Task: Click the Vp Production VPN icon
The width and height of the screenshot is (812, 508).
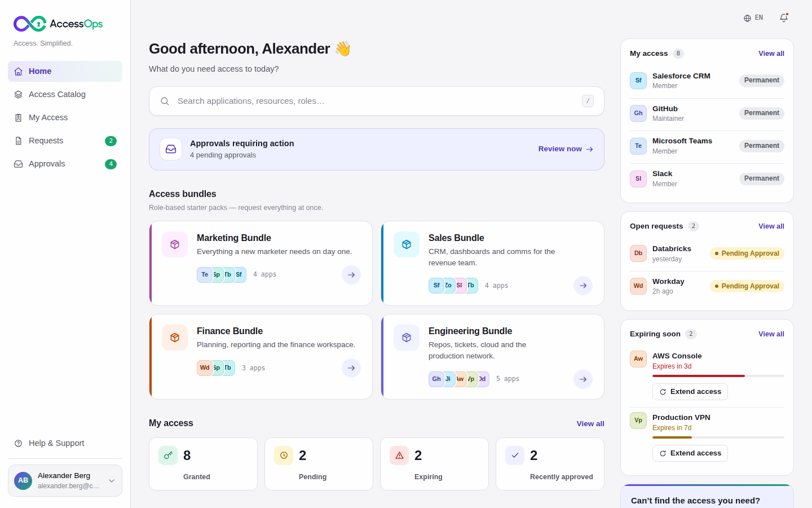Action: click(x=638, y=421)
